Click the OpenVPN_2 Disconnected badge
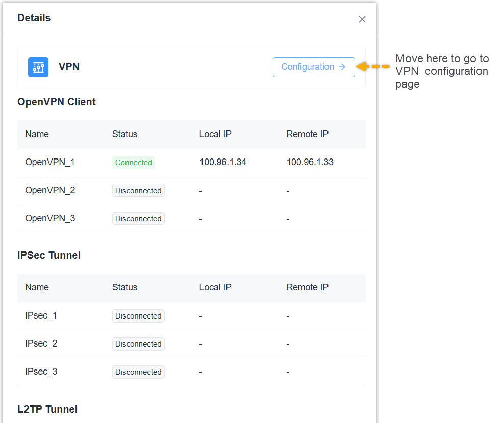Screen dimensions: 504x423 [x=138, y=191]
